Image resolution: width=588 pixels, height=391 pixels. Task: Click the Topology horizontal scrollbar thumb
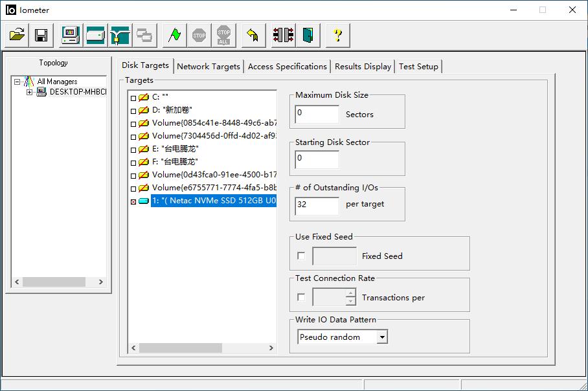[54, 282]
